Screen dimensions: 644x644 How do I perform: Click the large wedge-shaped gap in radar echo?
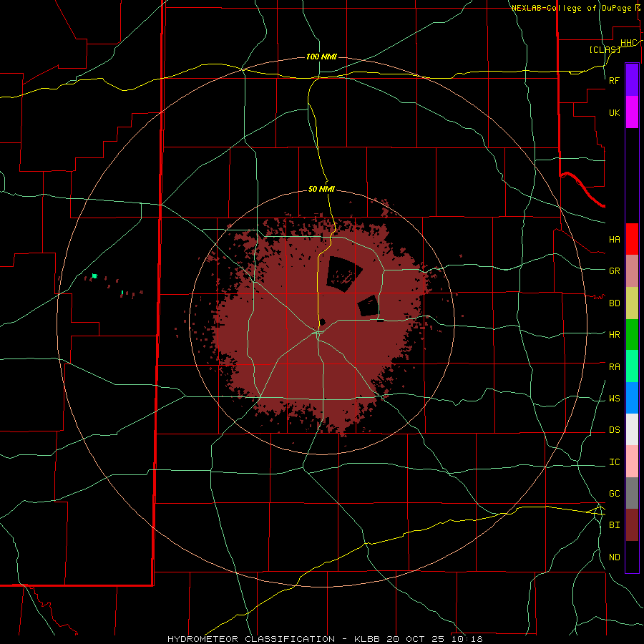(343, 273)
